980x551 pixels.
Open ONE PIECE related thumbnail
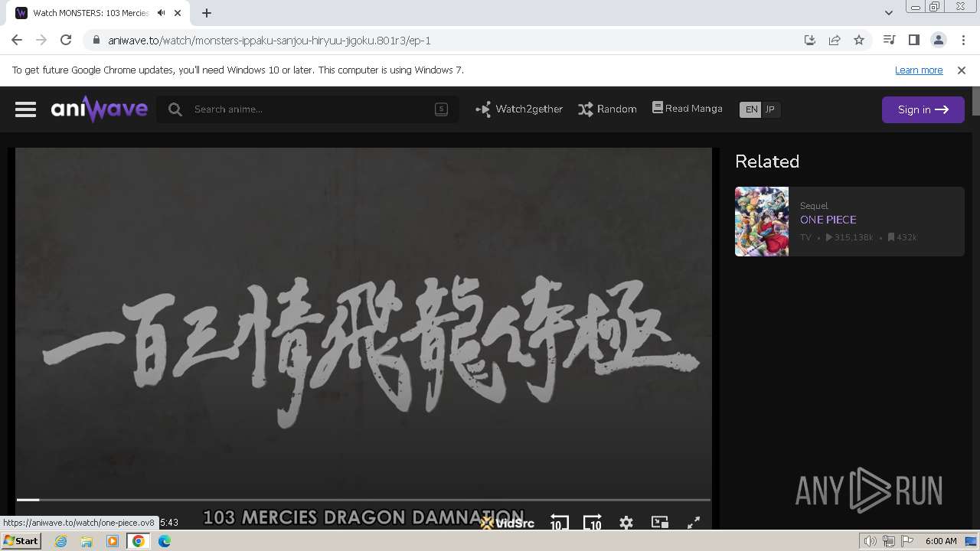click(762, 221)
